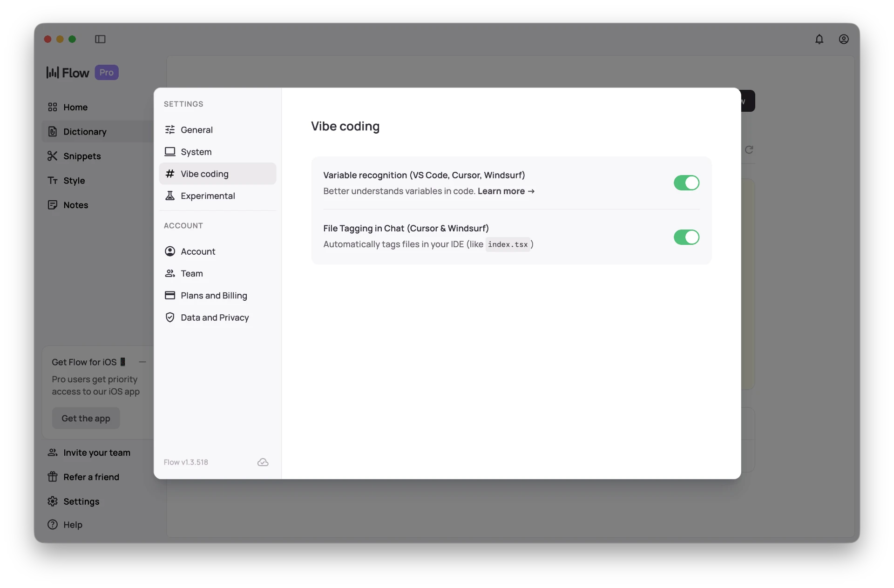Click the Pro plan badge
The height and width of the screenshot is (588, 894).
tap(107, 73)
